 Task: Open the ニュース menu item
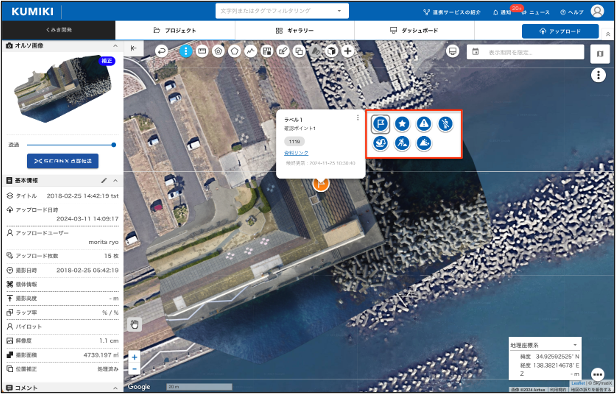(x=536, y=12)
